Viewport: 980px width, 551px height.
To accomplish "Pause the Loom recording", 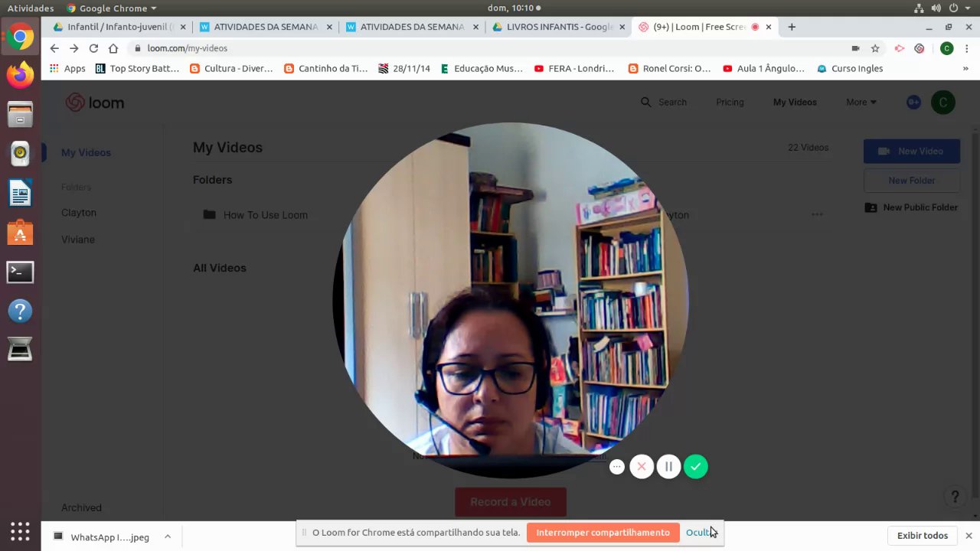I will 668,466.
